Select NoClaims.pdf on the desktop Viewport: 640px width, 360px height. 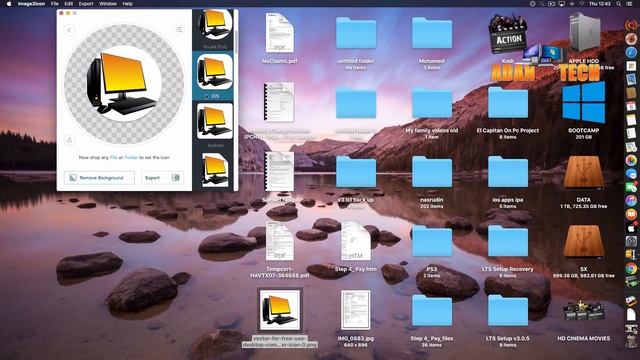pyautogui.click(x=280, y=33)
